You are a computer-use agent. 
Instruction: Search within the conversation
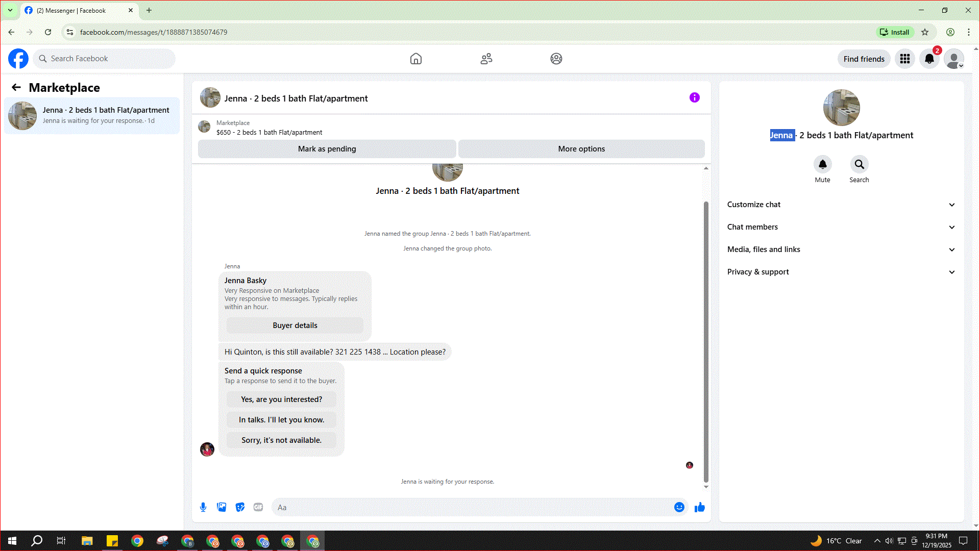(x=859, y=165)
